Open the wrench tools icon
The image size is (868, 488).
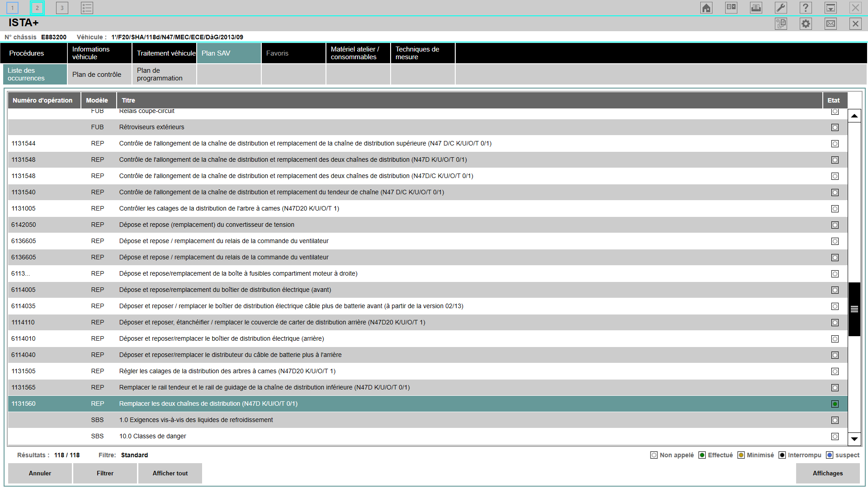[781, 8]
